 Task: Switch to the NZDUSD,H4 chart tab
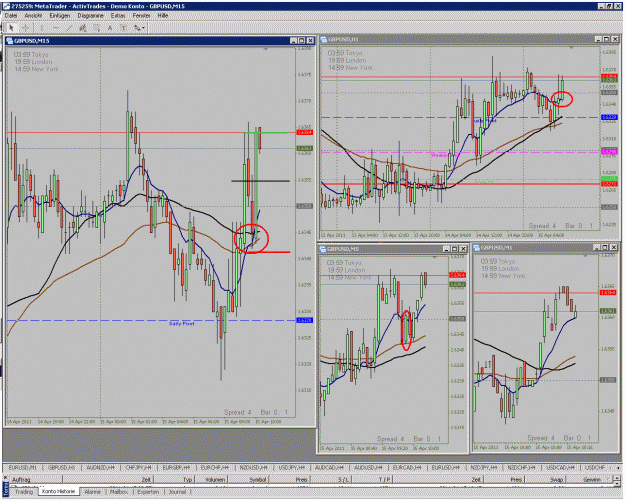point(254,468)
